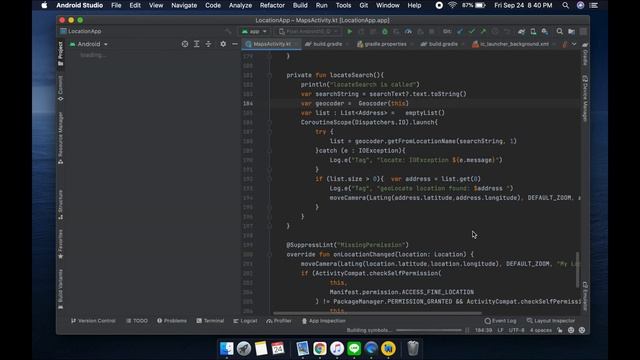This screenshot has width=640, height=360.
Task: Push commits with the Git green arrow icon
Action: coord(483,31)
